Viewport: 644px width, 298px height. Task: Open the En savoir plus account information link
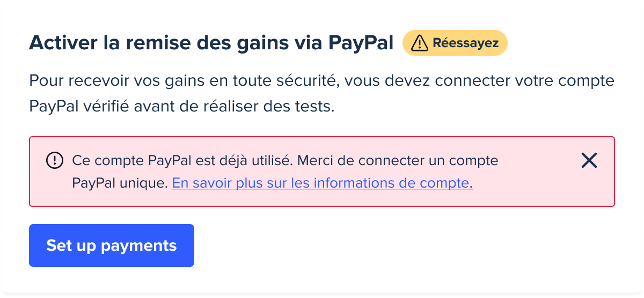click(322, 183)
